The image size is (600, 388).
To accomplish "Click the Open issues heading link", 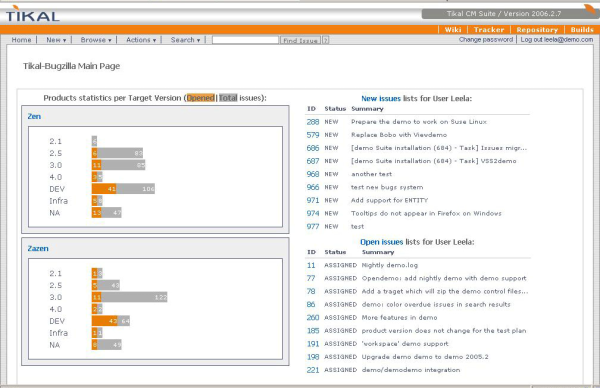I will tap(382, 242).
